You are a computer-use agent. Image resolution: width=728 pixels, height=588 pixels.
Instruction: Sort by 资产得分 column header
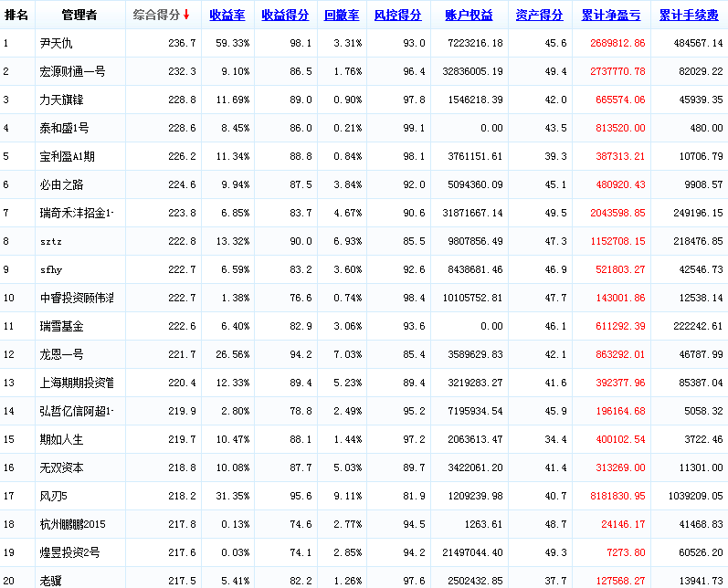[540, 16]
